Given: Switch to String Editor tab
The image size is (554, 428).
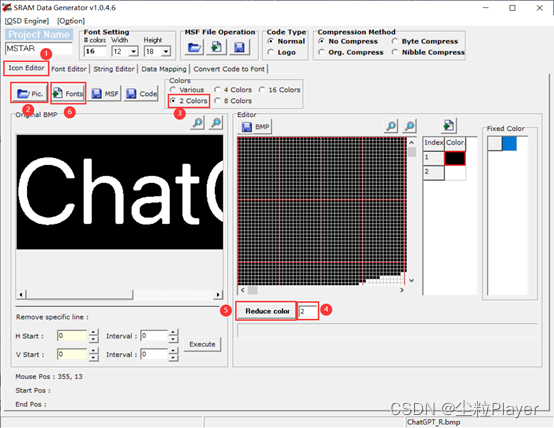Looking at the screenshot, I should pyautogui.click(x=114, y=69).
